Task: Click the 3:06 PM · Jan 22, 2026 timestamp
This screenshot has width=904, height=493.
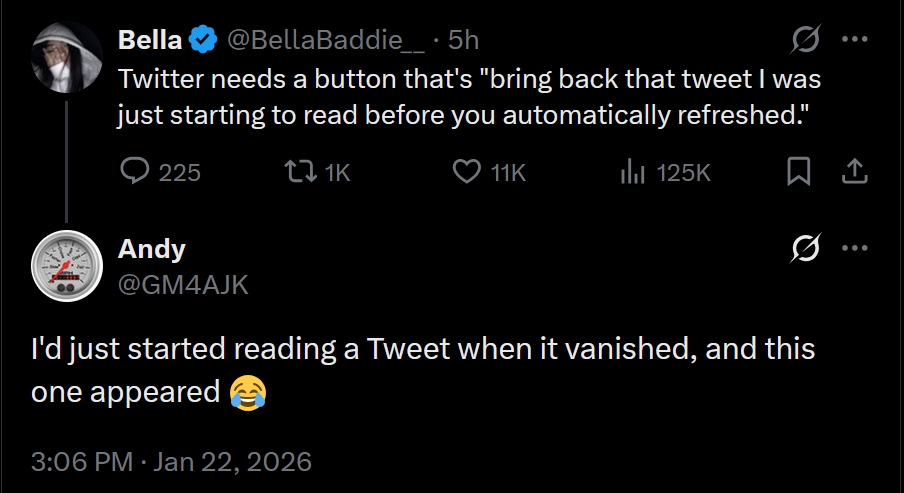Action: pyautogui.click(x=171, y=462)
